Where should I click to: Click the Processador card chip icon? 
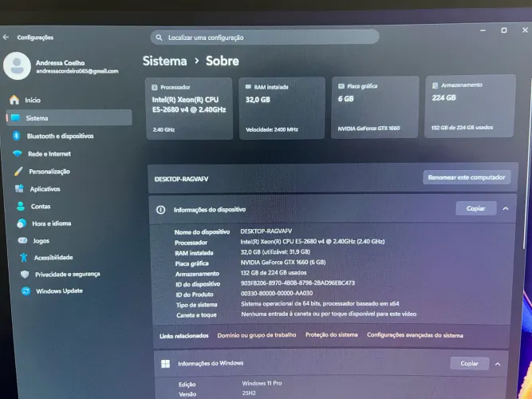click(x=155, y=87)
